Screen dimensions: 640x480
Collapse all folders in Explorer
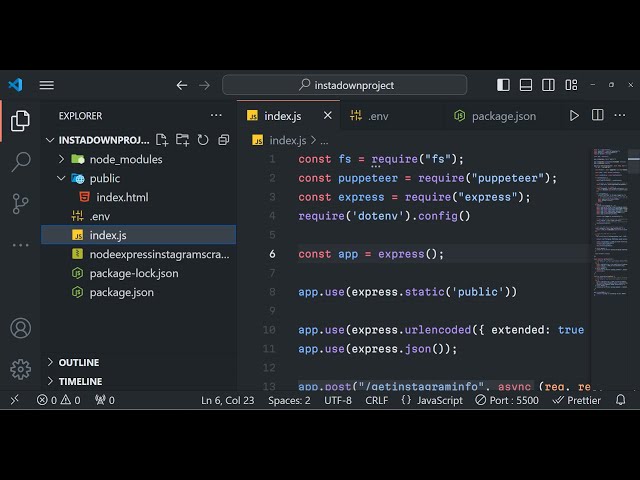pyautogui.click(x=223, y=140)
